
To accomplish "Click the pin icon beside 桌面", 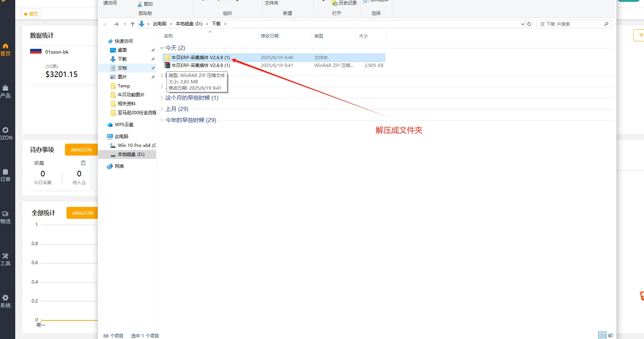I will (153, 50).
